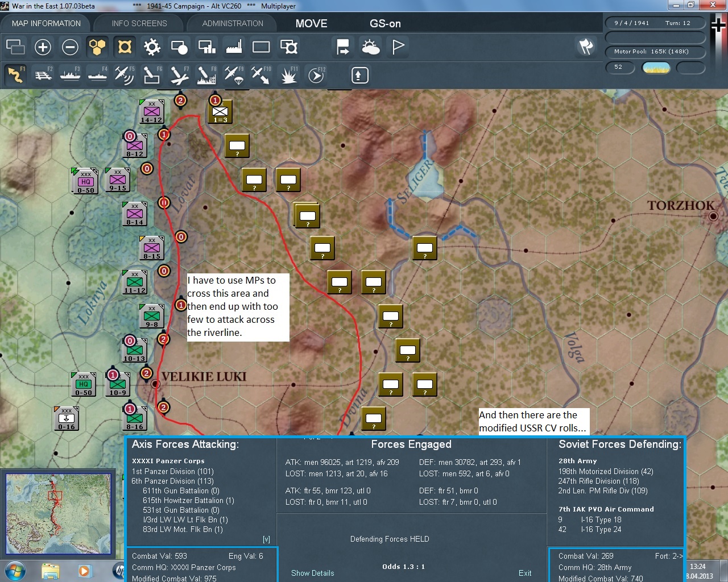728x582 pixels.
Task: Click the Motor Pool 165K field
Action: click(x=655, y=51)
